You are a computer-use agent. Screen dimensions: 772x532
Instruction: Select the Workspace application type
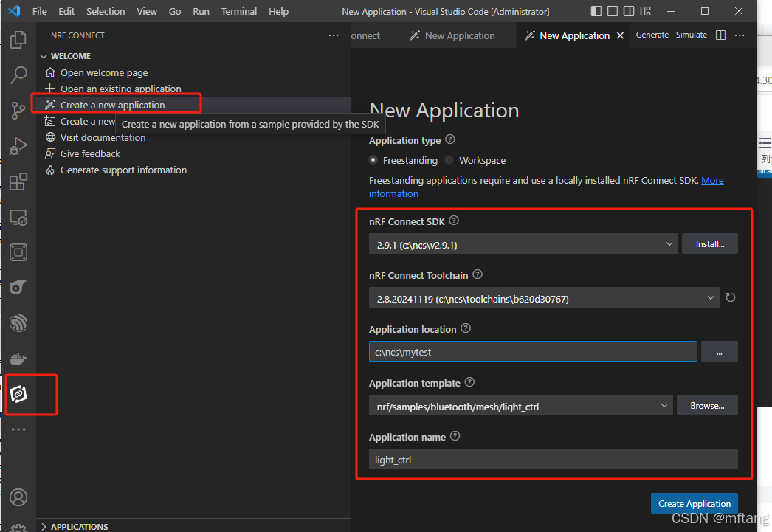point(449,160)
